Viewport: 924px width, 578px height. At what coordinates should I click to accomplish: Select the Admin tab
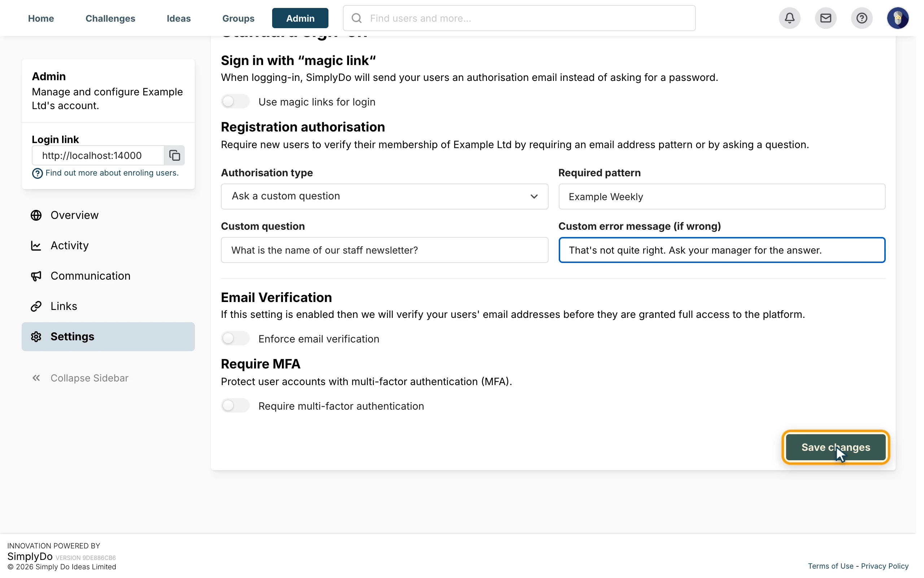point(300,18)
